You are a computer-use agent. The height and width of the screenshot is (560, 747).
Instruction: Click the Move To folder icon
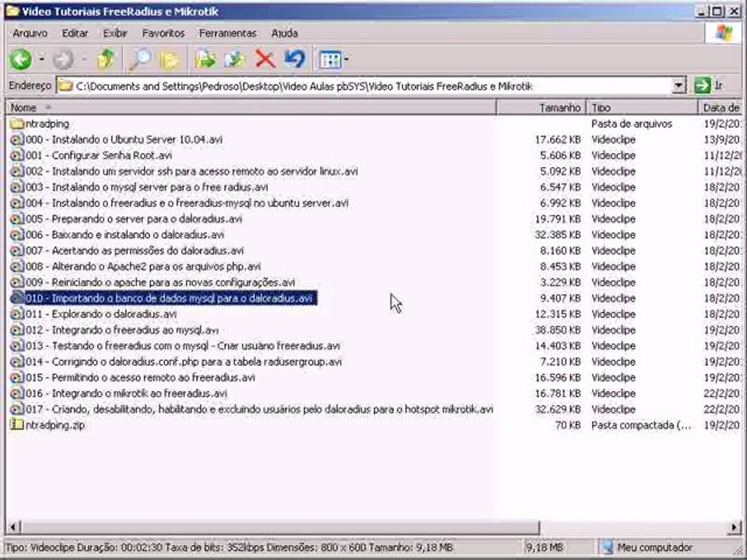(205, 60)
